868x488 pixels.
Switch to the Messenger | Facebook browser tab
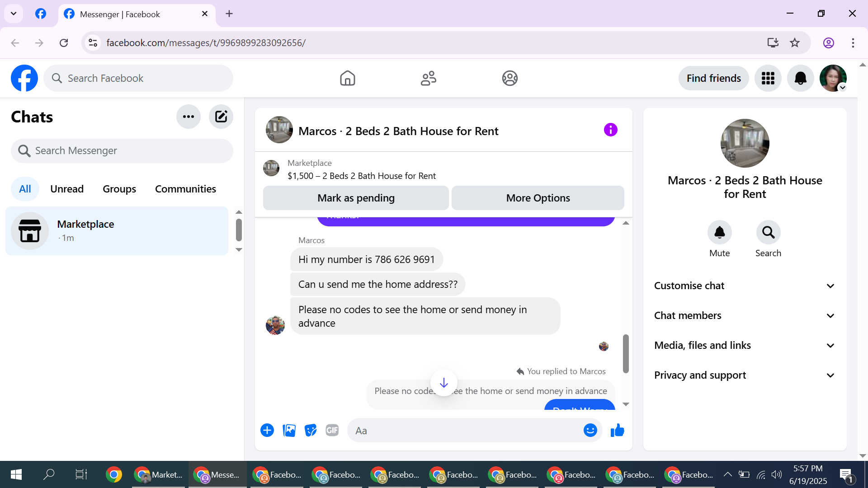click(137, 14)
